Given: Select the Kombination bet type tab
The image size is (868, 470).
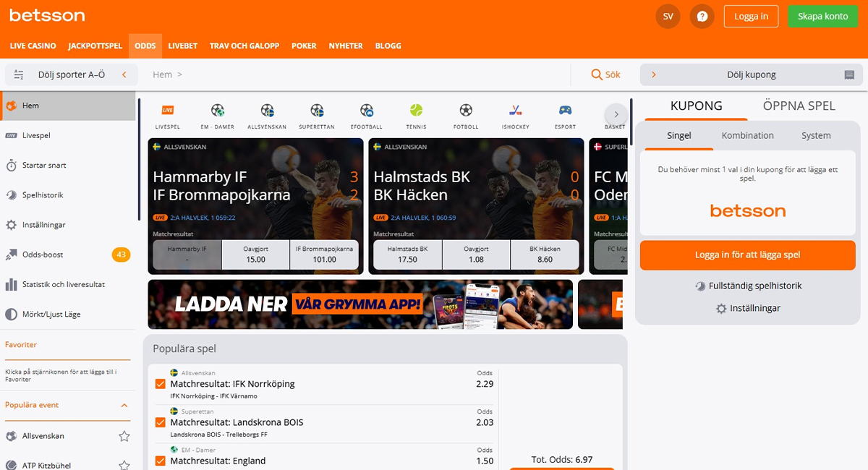Looking at the screenshot, I should tap(747, 135).
